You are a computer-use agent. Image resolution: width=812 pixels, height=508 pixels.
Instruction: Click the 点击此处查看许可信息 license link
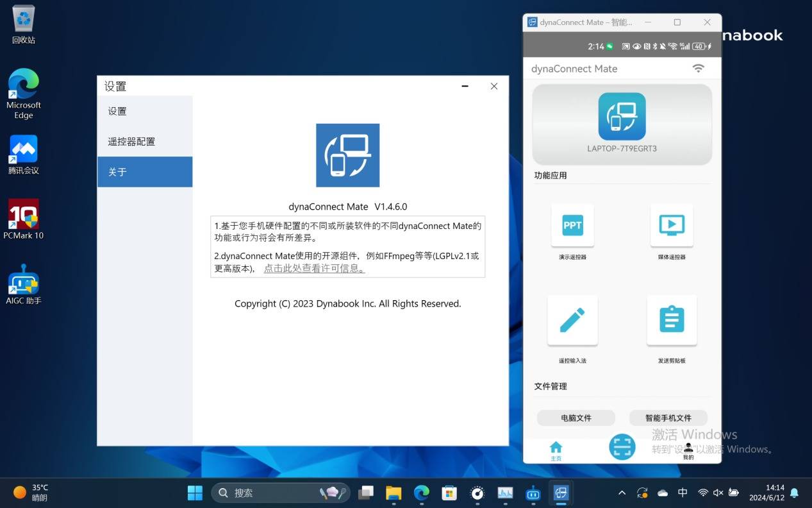[315, 268]
